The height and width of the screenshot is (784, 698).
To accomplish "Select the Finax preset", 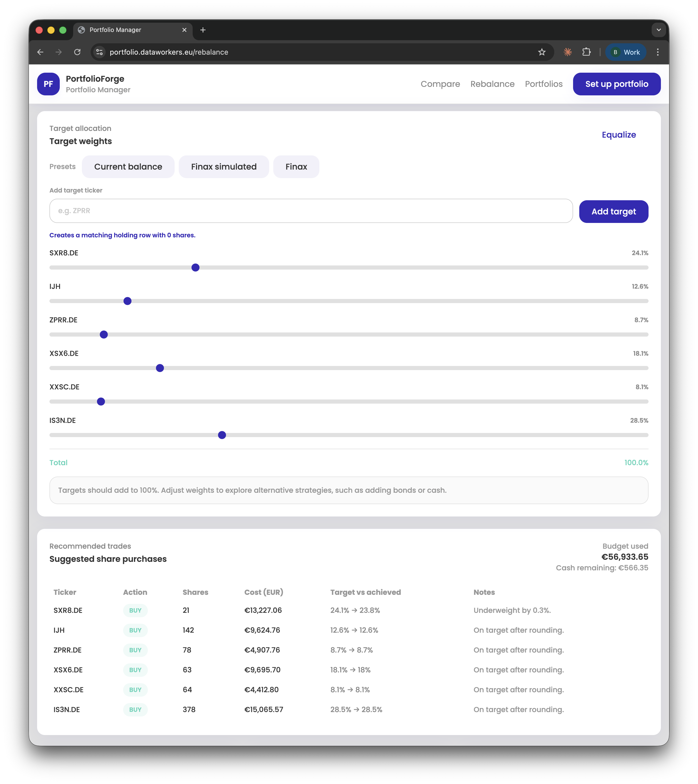I will pos(296,166).
